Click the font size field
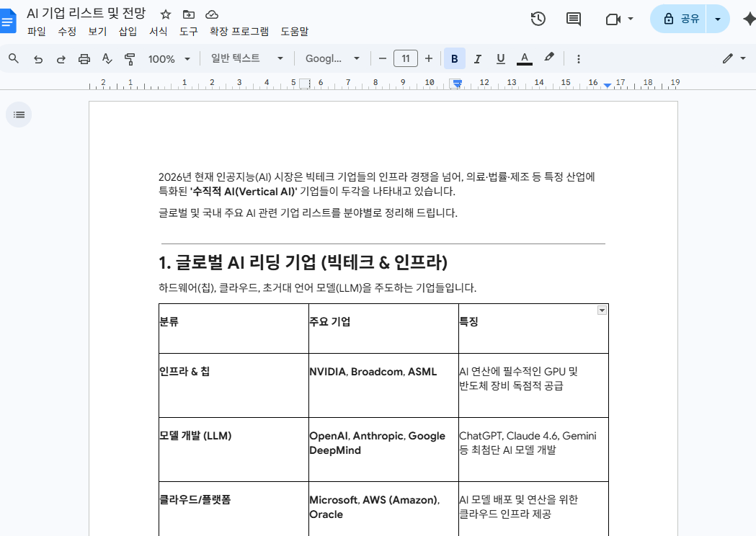The height and width of the screenshot is (536, 756). pos(406,59)
